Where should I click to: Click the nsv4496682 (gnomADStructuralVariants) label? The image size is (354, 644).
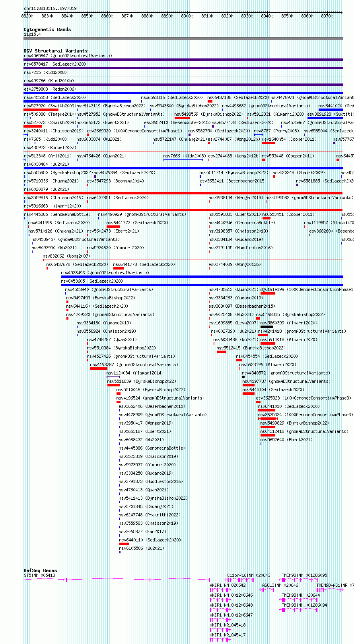pyautogui.click(x=266, y=106)
